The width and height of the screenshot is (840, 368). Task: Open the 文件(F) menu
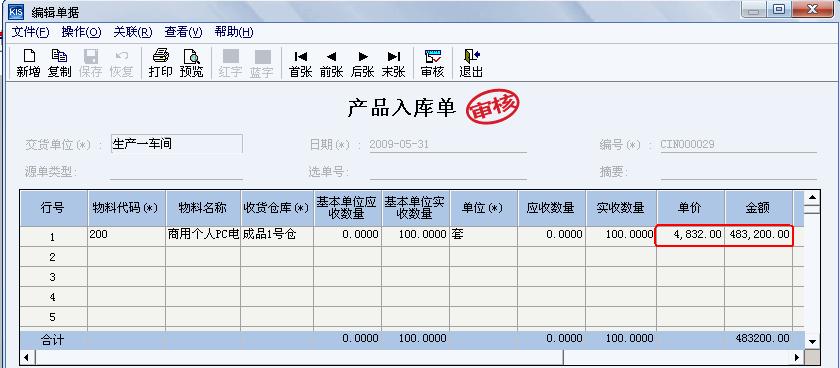point(31,32)
